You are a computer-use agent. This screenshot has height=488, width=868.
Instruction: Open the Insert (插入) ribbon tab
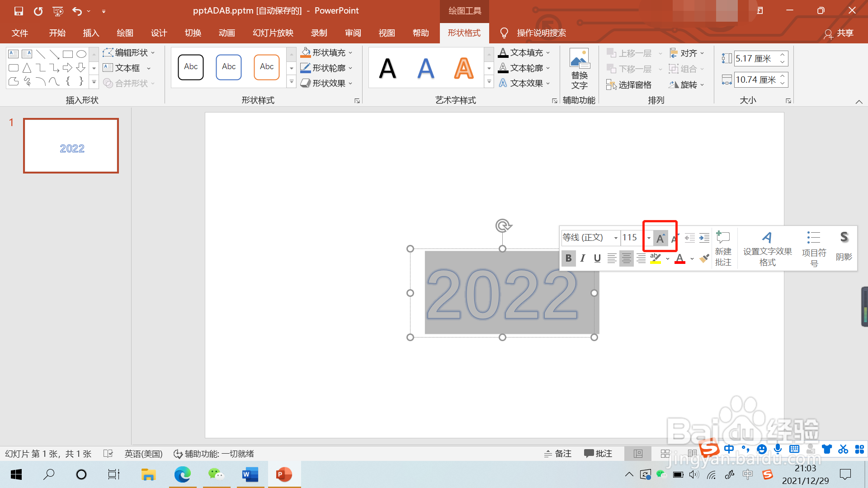pos(91,33)
